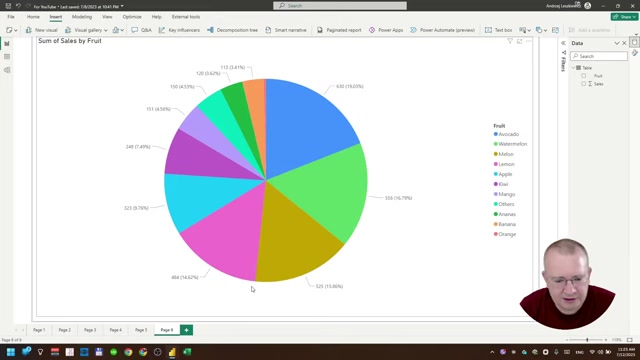Open the Model view sidebar icon
Screen dimensions: 640x360
click(x=7, y=70)
